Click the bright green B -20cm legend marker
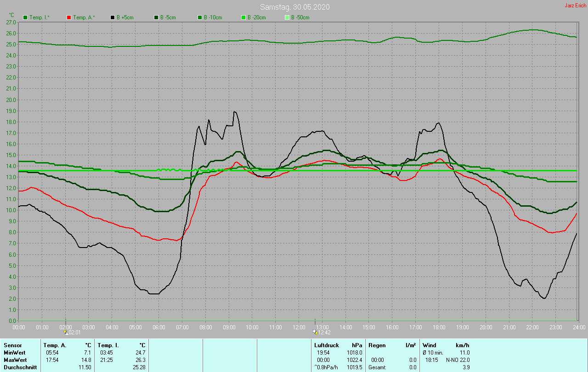588x372 pixels. (x=243, y=17)
